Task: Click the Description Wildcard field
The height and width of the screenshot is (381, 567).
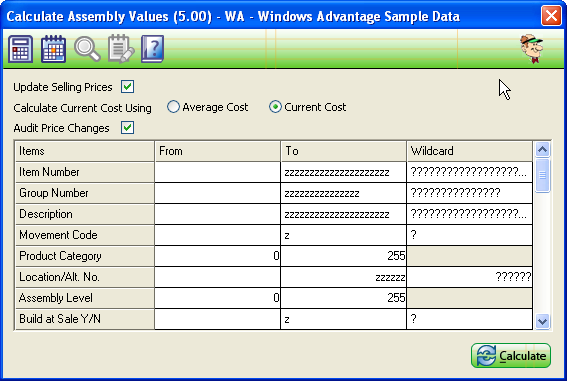Action: [x=469, y=214]
